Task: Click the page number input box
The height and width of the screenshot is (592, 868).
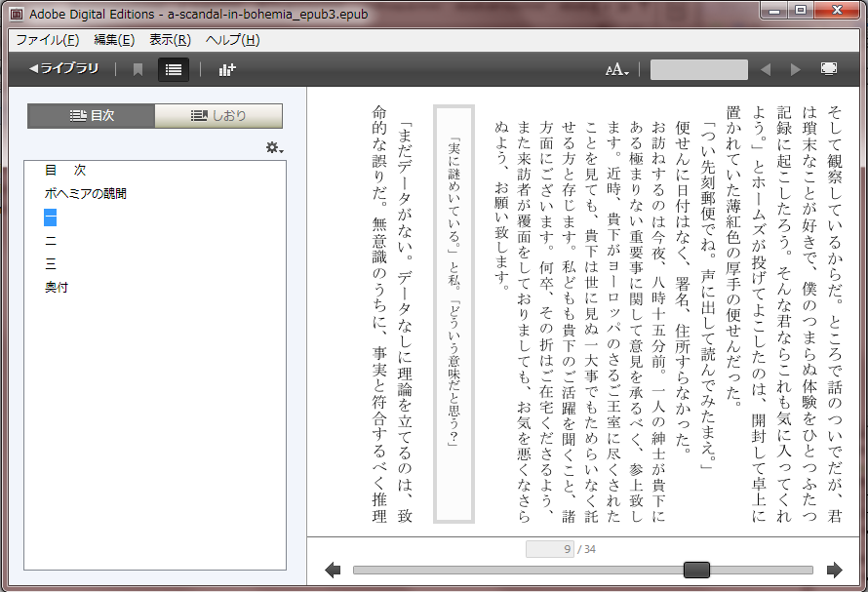Action: 549,549
